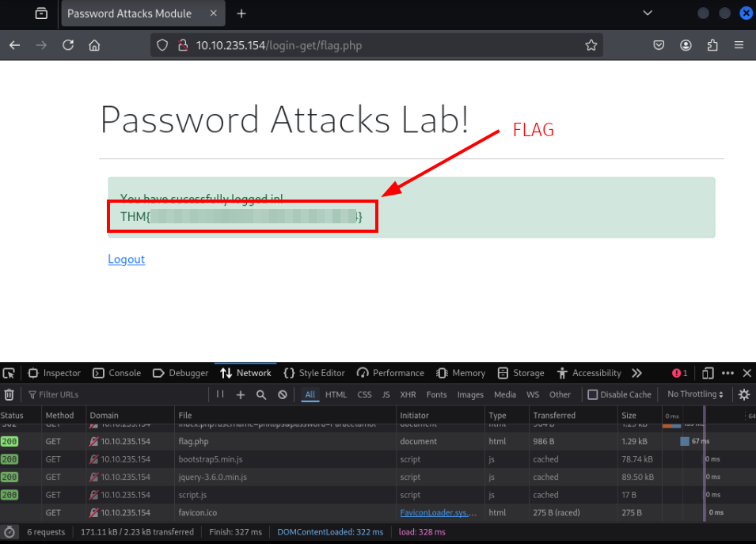
Task: Select the XHR request filter
Action: coord(408,394)
